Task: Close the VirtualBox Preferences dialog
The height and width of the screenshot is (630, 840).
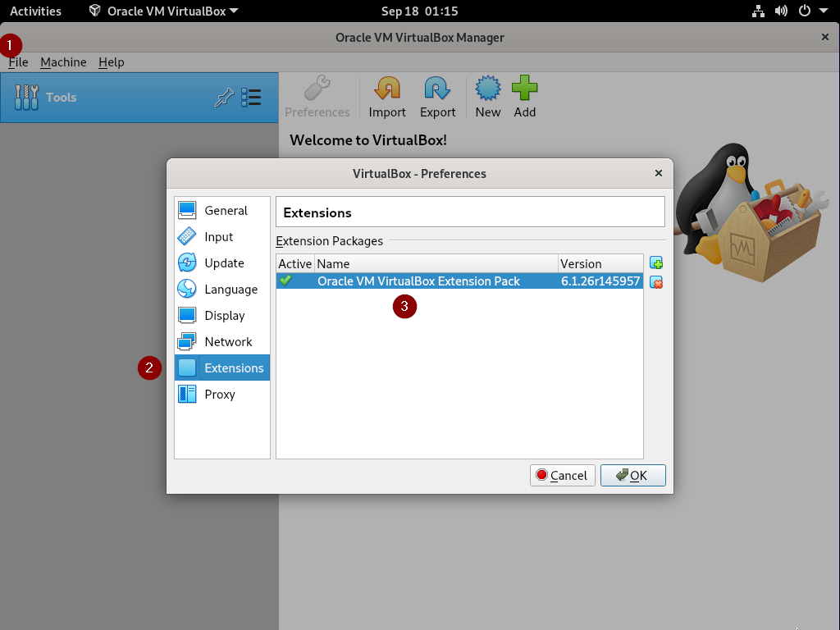Action: click(659, 173)
